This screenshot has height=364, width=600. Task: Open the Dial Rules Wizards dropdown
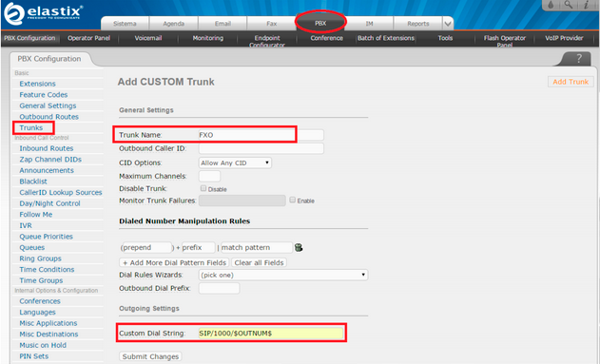(x=283, y=275)
